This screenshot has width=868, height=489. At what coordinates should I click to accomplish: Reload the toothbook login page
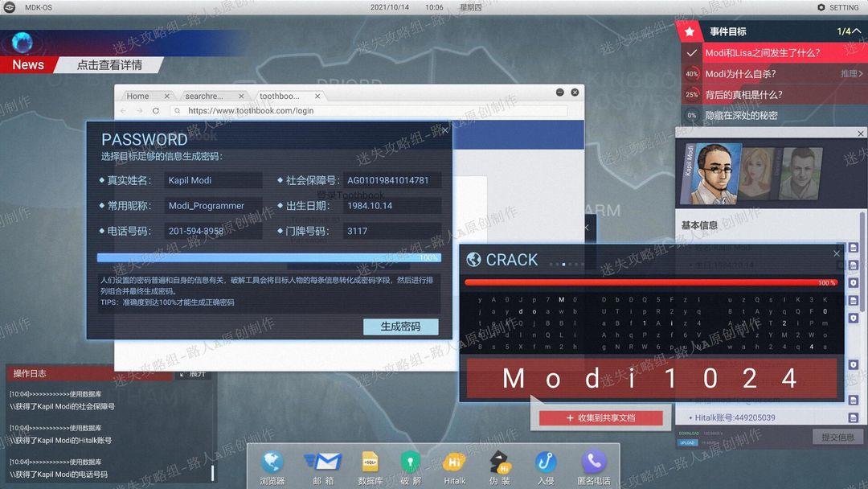pyautogui.click(x=156, y=111)
